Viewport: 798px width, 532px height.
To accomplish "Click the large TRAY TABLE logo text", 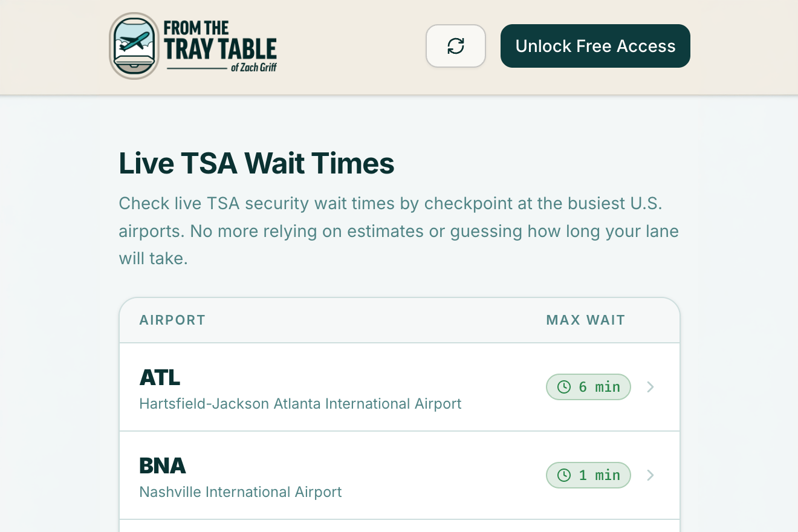I will click(220, 50).
